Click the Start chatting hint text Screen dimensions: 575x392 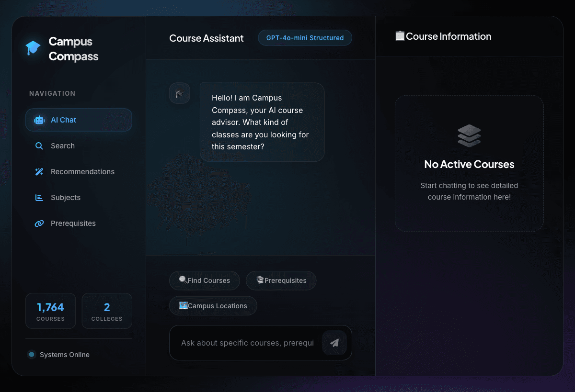pos(469,191)
